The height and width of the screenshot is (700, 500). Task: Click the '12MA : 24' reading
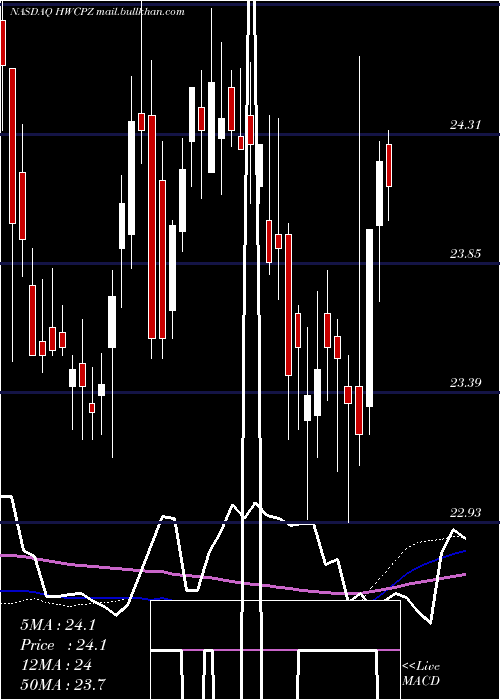pyautogui.click(x=56, y=665)
